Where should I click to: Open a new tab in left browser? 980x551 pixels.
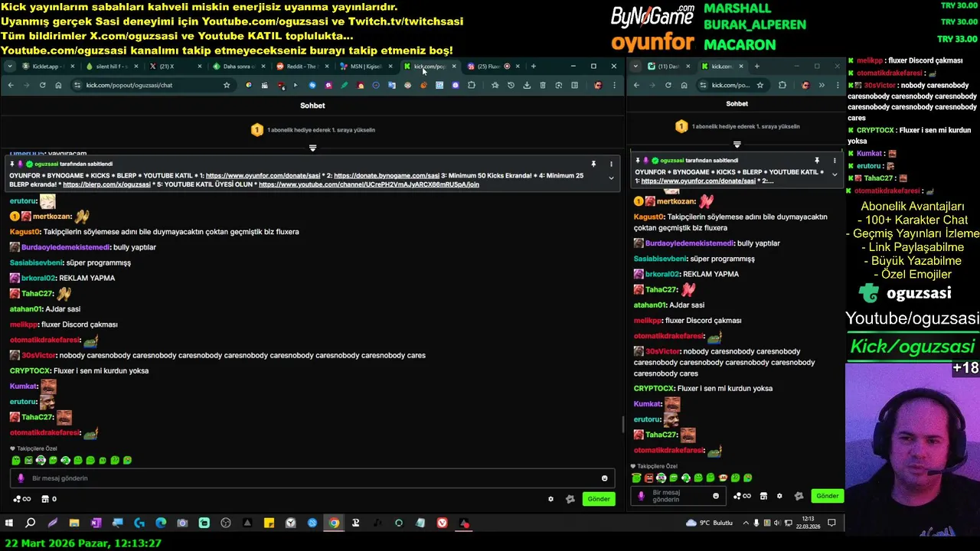[534, 67]
